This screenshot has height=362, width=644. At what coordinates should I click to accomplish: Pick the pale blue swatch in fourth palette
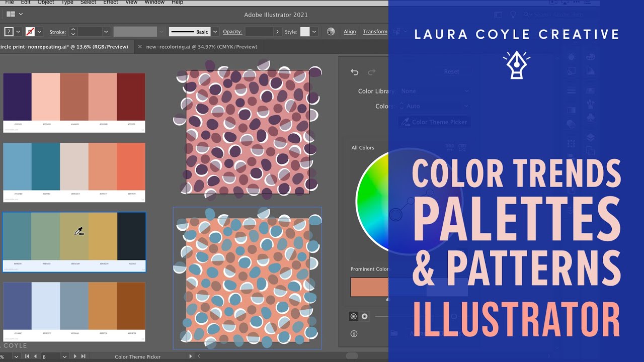pos(46,305)
